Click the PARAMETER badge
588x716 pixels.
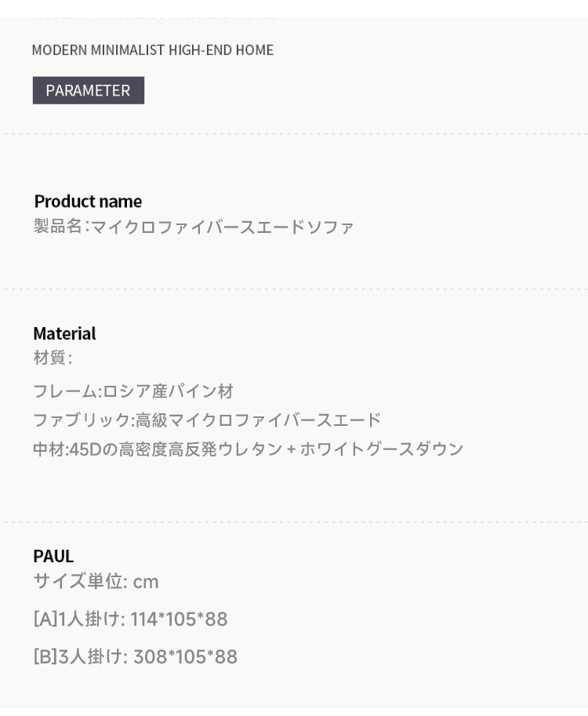(88, 90)
